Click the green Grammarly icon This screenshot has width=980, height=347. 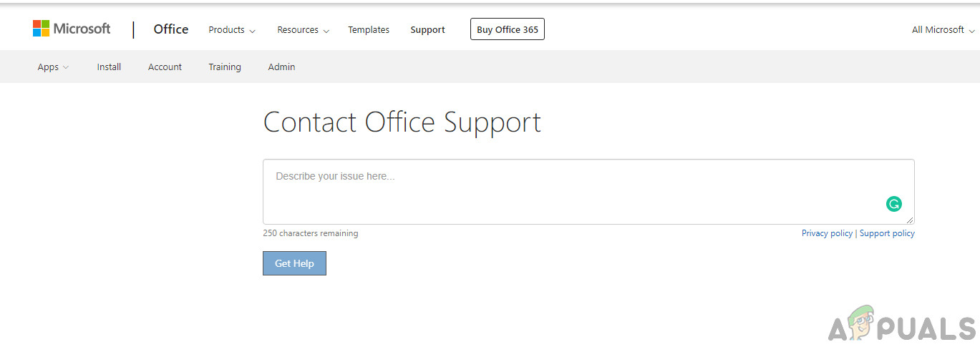pyautogui.click(x=893, y=204)
